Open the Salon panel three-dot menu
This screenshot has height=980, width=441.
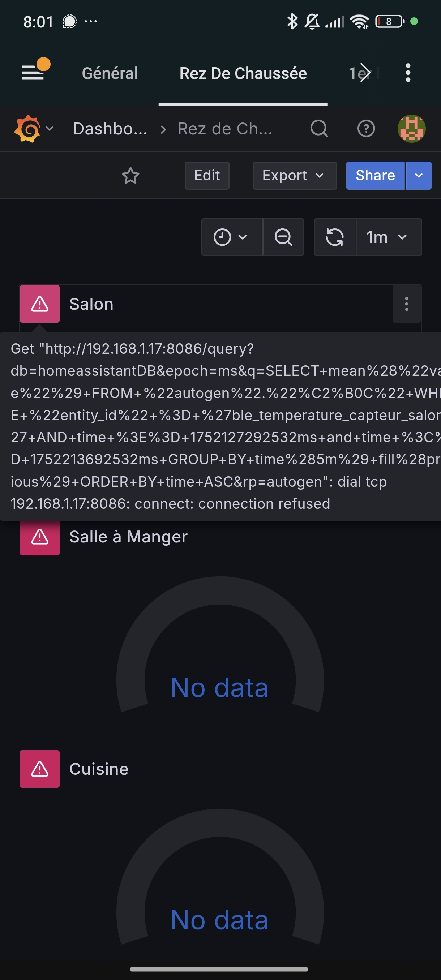point(406,304)
